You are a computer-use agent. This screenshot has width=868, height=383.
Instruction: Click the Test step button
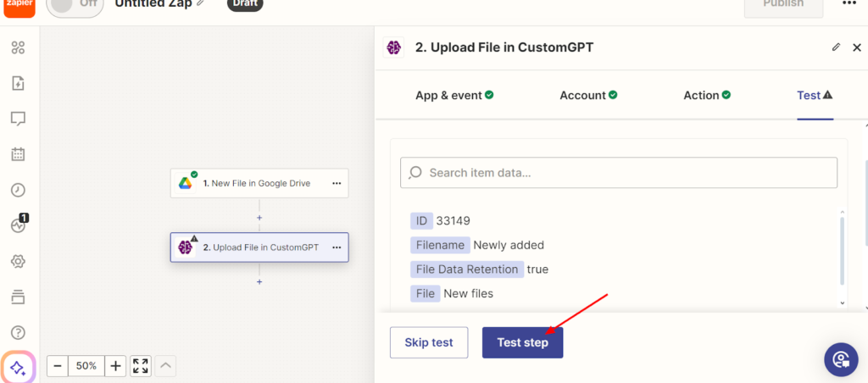tap(522, 342)
